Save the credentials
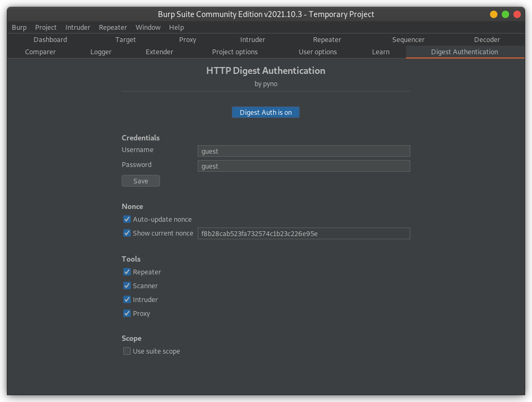The image size is (532, 402). tap(141, 181)
